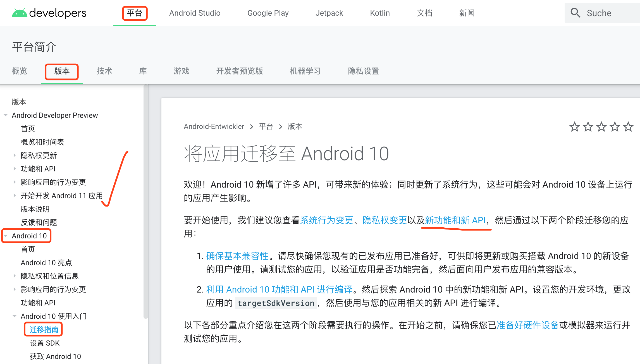Click the sidebar vertical scrollbar
640x364 pixels.
(x=145, y=201)
